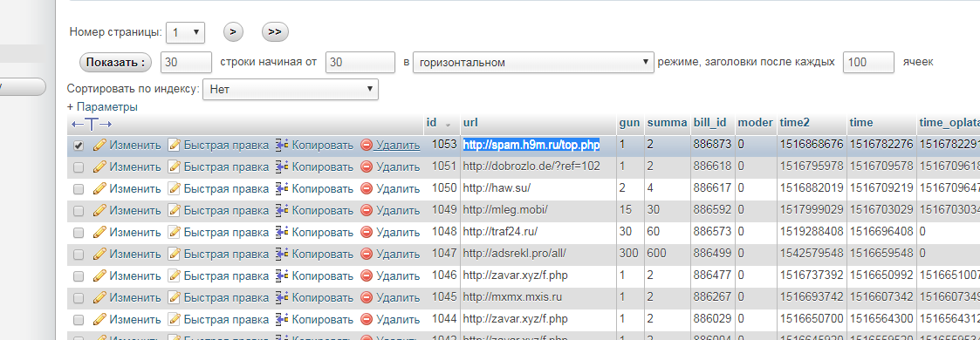Go to the last page with >> button
This screenshot has height=340, width=980.
pos(275,31)
